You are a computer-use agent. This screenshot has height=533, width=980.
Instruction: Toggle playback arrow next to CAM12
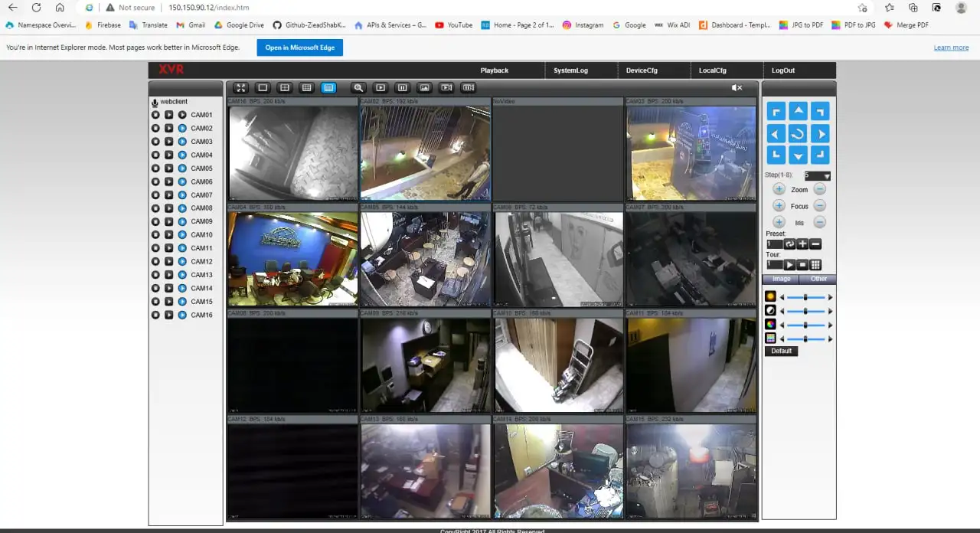click(x=169, y=261)
